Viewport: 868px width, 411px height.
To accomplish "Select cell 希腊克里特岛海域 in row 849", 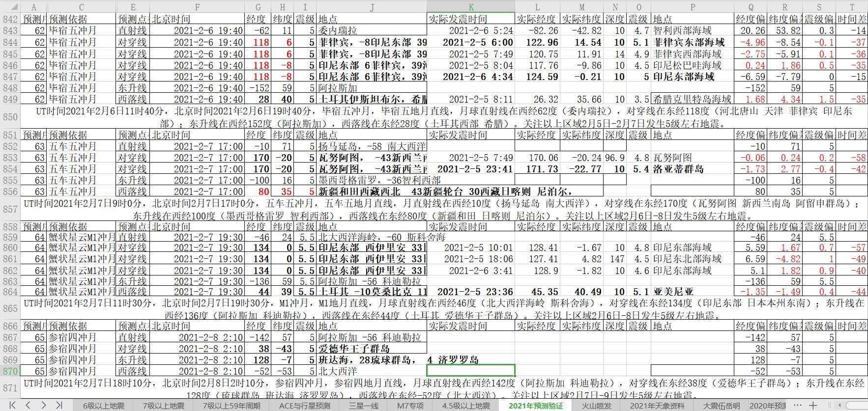I will pyautogui.click(x=693, y=99).
